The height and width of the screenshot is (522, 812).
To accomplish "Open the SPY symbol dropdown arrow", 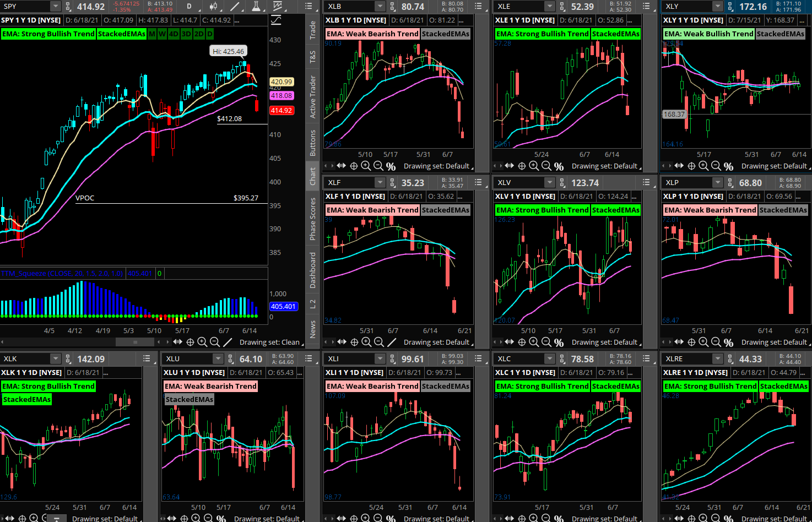I will click(55, 7).
